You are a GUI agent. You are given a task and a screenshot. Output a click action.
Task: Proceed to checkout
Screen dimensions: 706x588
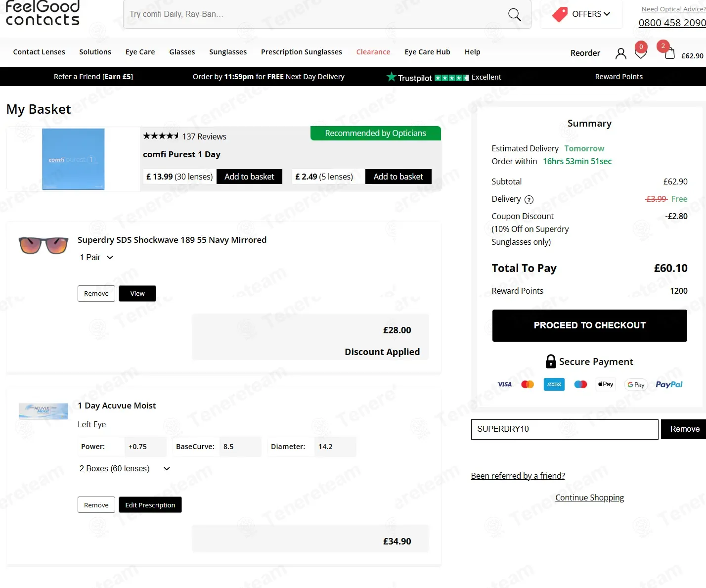590,325
